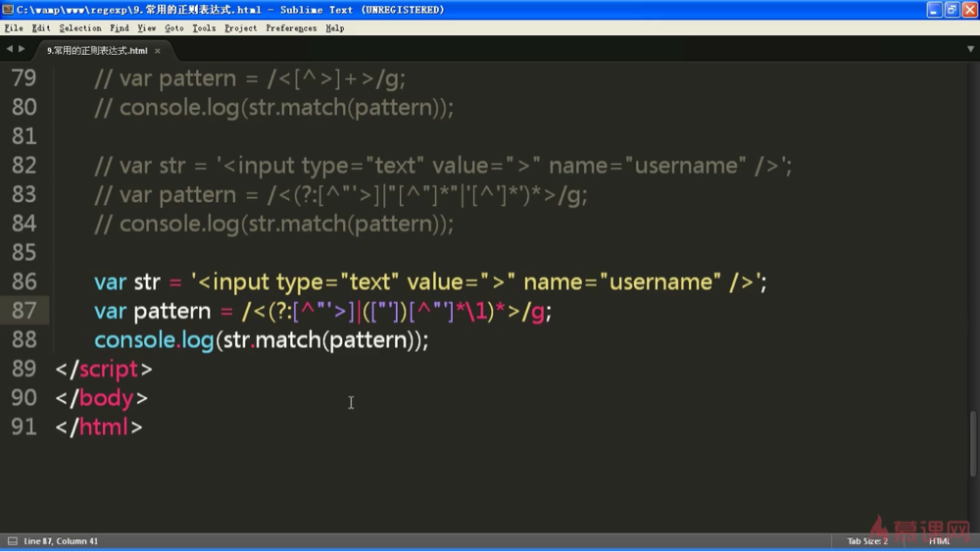Click the word pattern on line 87
Image resolution: width=980 pixels, height=552 pixels.
tap(172, 312)
